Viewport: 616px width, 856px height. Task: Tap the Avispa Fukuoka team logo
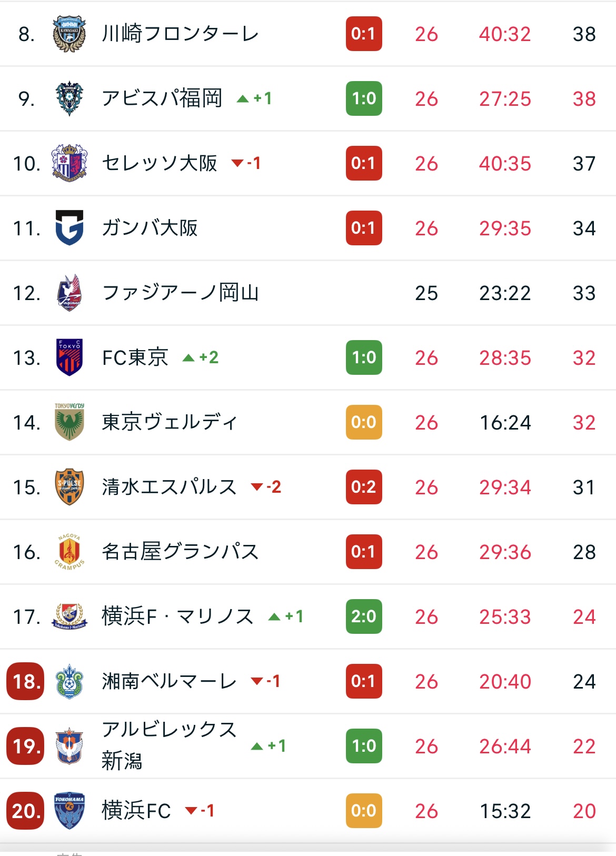pyautogui.click(x=69, y=98)
